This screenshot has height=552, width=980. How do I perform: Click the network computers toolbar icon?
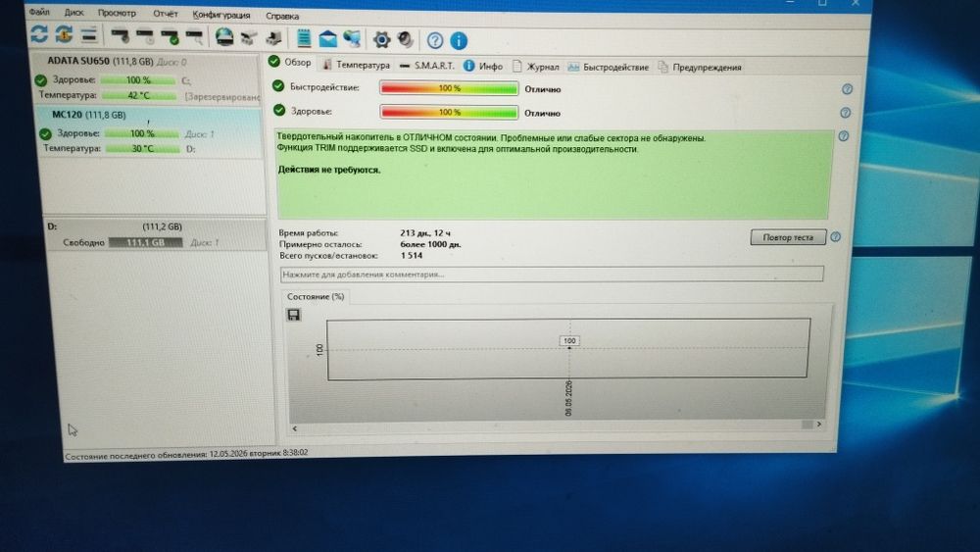[352, 39]
